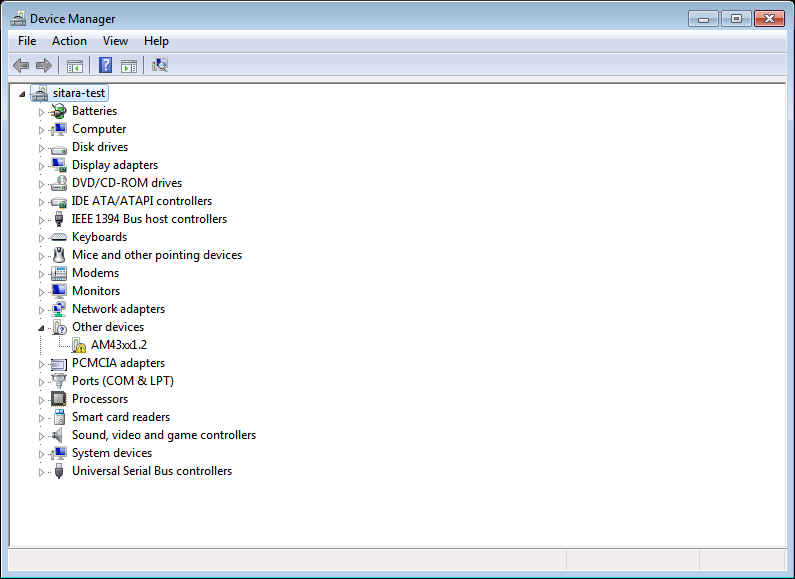Viewport: 795px width, 579px height.
Task: Select the Modems tree label
Action: (95, 273)
